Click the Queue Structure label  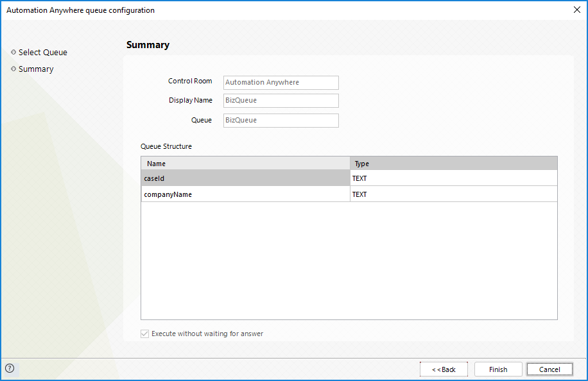point(166,146)
